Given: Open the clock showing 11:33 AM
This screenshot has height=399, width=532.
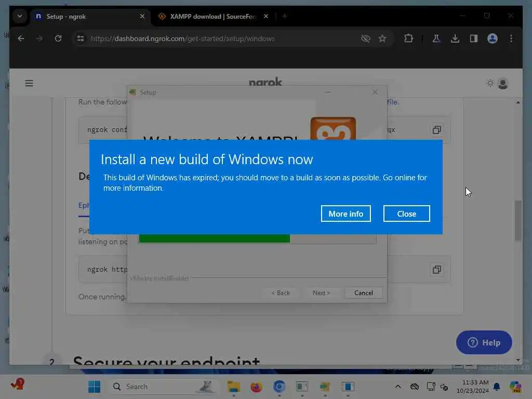Looking at the screenshot, I should pyautogui.click(x=473, y=387).
